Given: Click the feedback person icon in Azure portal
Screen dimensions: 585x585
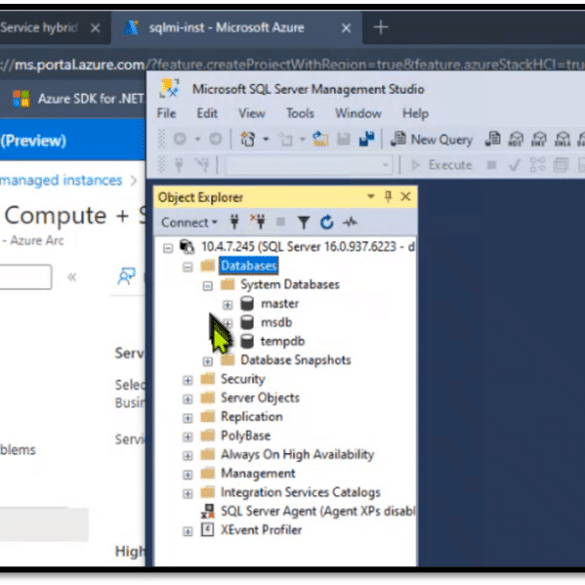Looking at the screenshot, I should pos(126,276).
